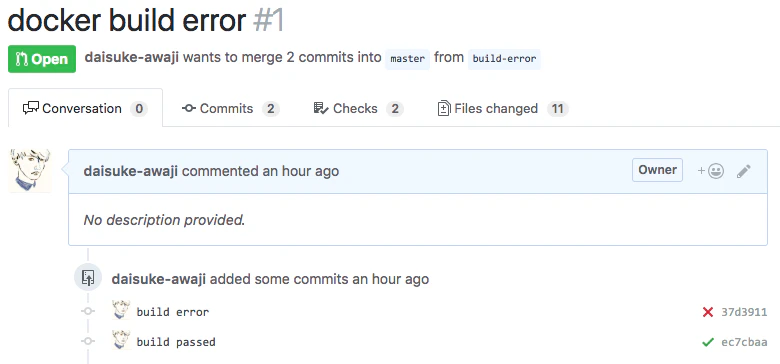Click the red failed status X icon
Viewport: 780px width, 364px height.
click(707, 312)
